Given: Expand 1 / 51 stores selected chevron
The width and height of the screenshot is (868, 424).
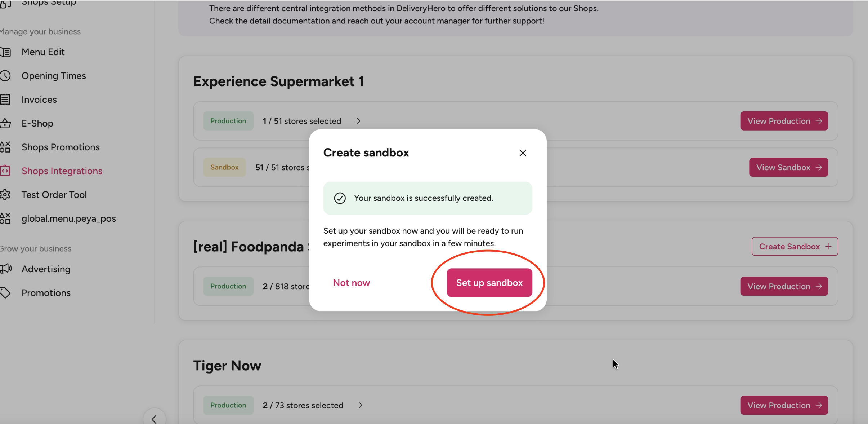Looking at the screenshot, I should pyautogui.click(x=358, y=121).
